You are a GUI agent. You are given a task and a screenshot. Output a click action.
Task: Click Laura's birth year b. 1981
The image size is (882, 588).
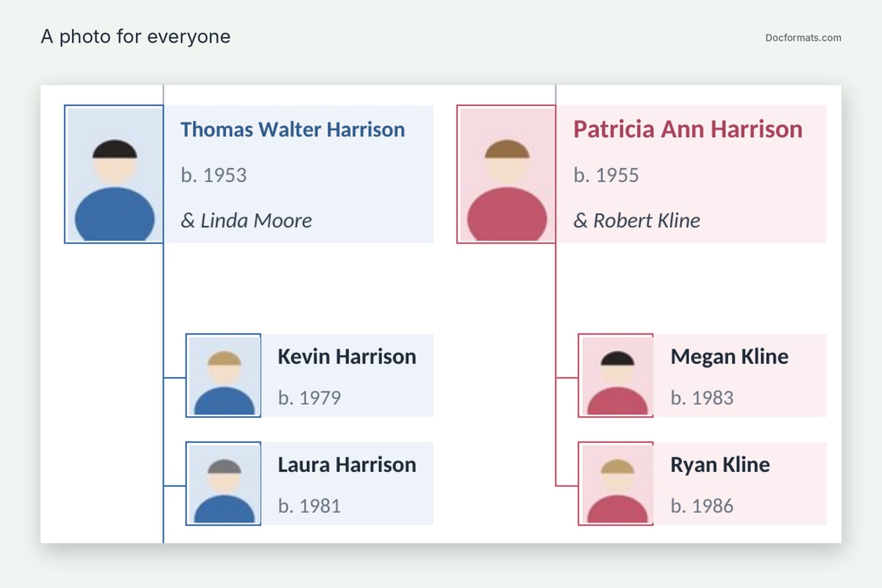pyautogui.click(x=309, y=506)
